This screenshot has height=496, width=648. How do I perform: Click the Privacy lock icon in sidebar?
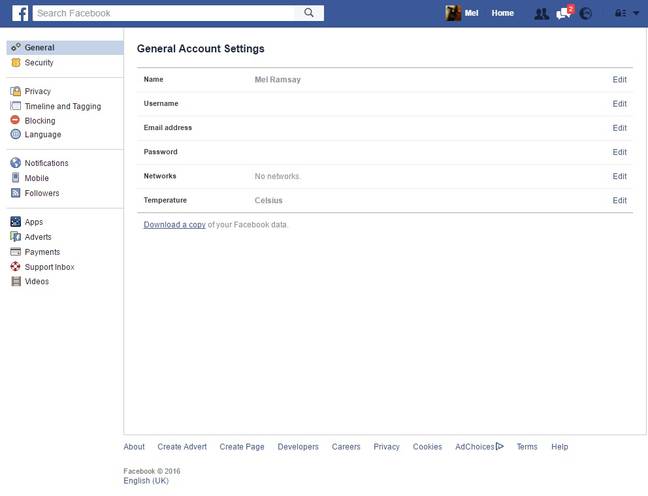tap(16, 91)
